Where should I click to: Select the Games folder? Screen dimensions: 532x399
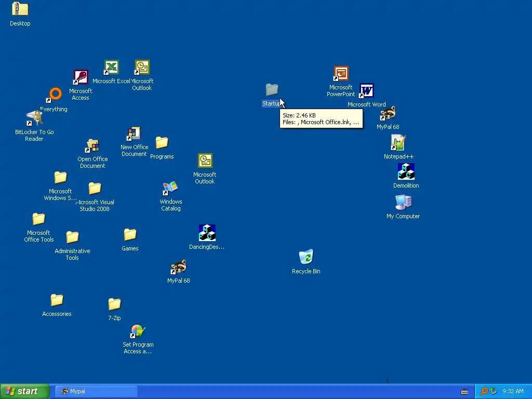point(130,235)
